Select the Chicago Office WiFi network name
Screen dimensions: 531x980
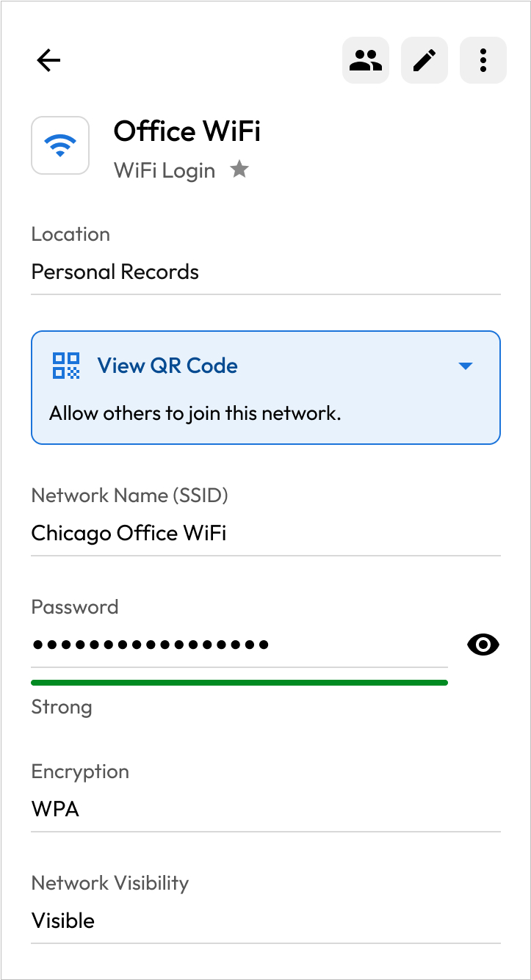pos(129,533)
